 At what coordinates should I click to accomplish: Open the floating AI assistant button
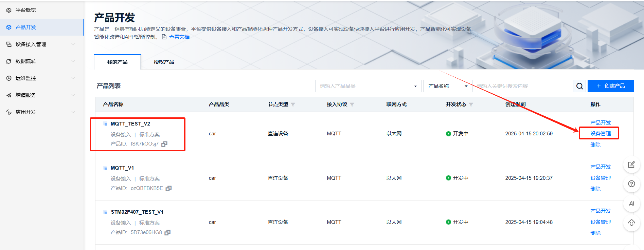tap(631, 204)
